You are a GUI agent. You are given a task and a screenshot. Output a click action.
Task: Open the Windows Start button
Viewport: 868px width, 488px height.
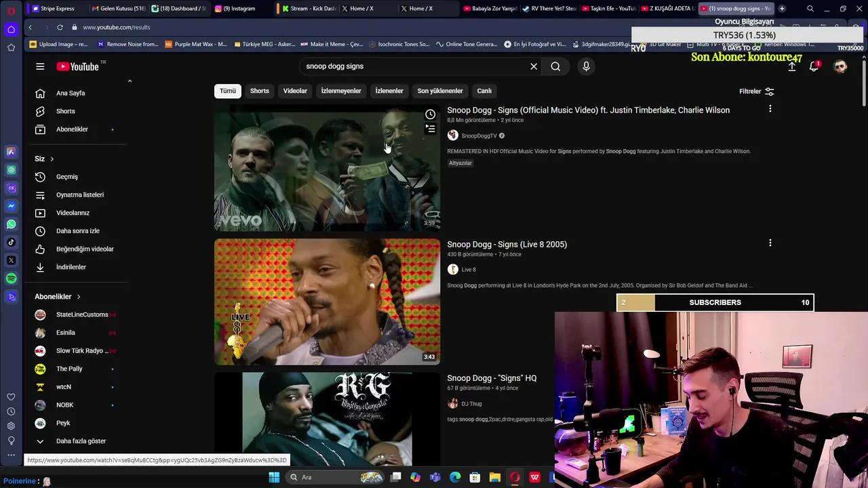pos(274,477)
